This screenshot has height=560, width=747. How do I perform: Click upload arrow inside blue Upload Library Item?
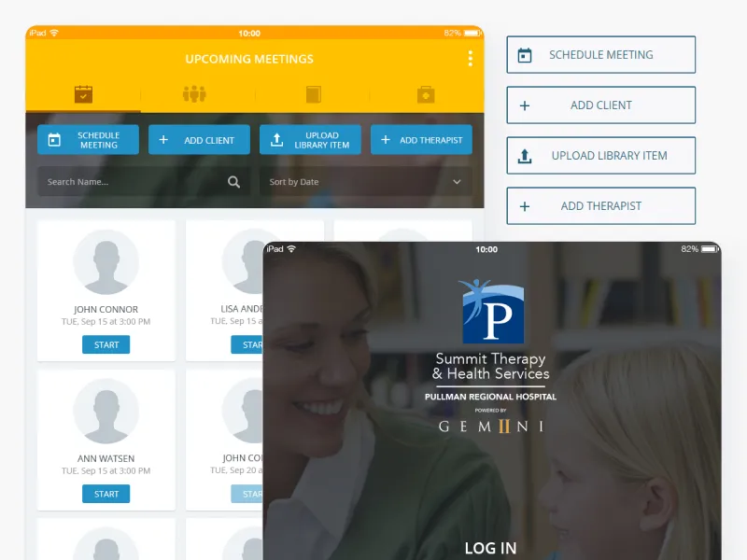tap(276, 140)
